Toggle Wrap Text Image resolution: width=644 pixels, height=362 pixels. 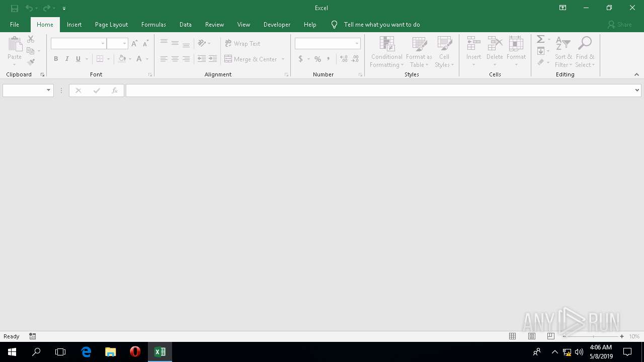(x=243, y=44)
